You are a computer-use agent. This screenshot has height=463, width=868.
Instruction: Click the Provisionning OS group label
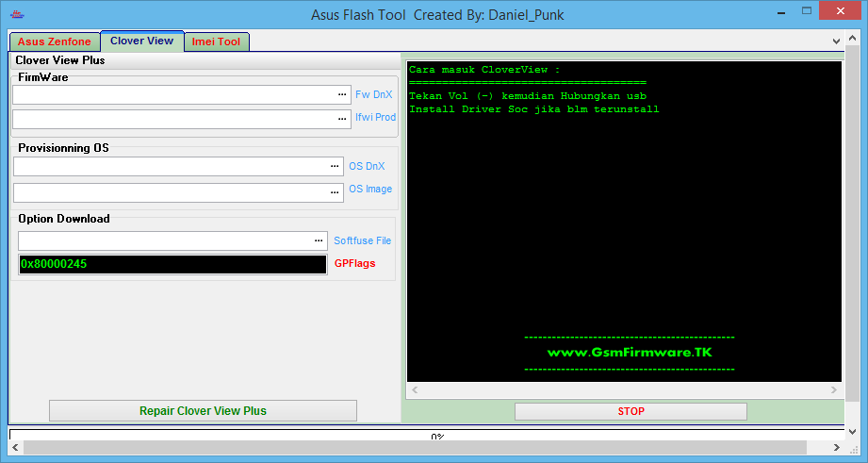[64, 148]
